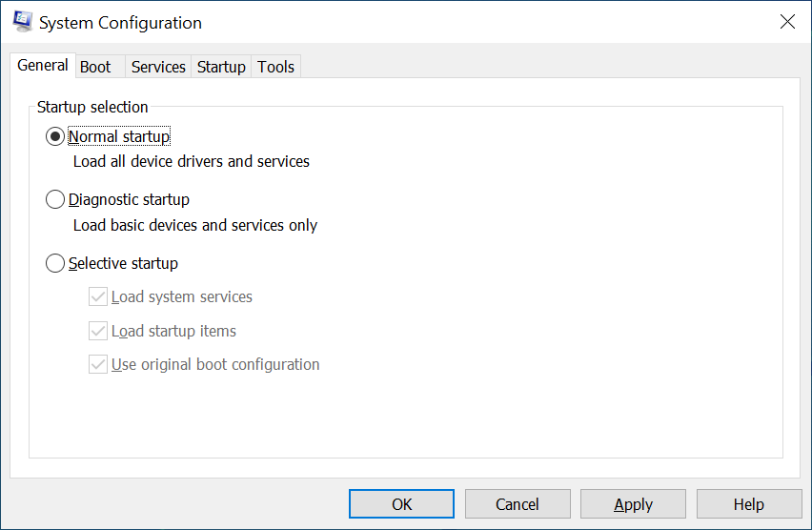The width and height of the screenshot is (812, 530).
Task: Click the Diagnostic startup label text
Action: 129,200
